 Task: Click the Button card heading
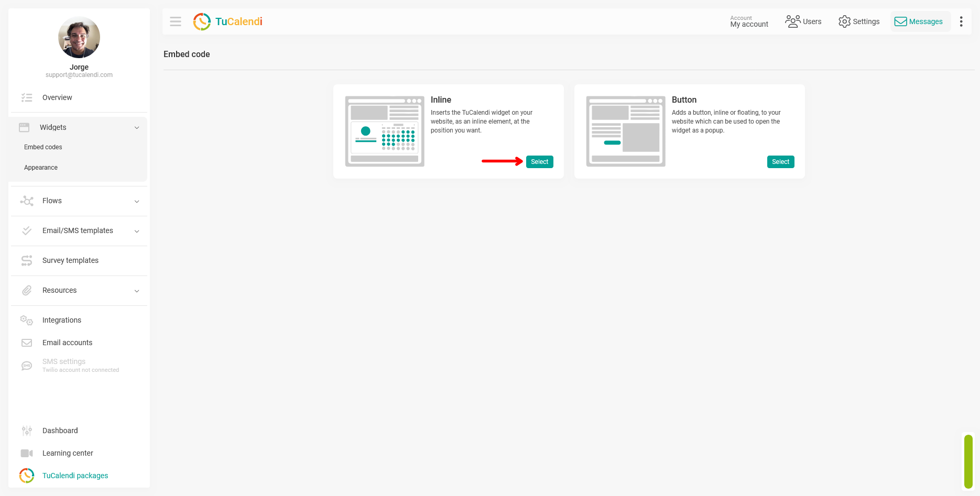(684, 100)
